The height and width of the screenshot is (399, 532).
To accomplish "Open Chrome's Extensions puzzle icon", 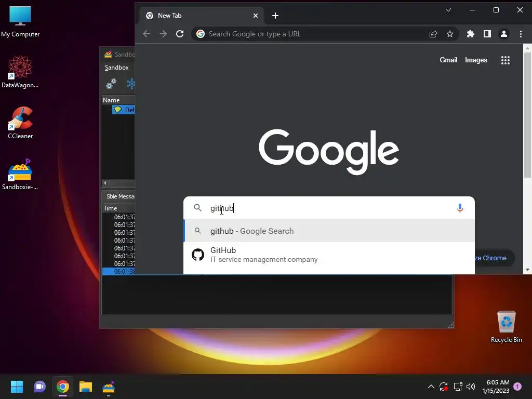I will click(471, 34).
